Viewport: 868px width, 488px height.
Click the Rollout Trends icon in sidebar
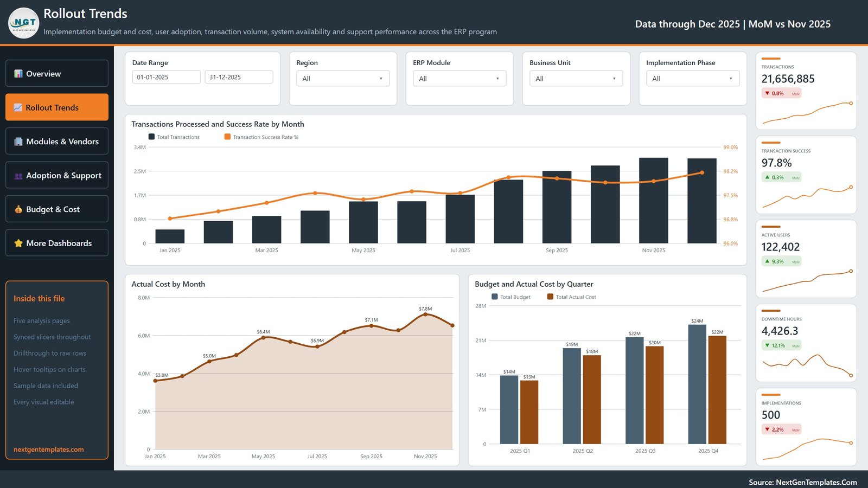click(x=18, y=107)
